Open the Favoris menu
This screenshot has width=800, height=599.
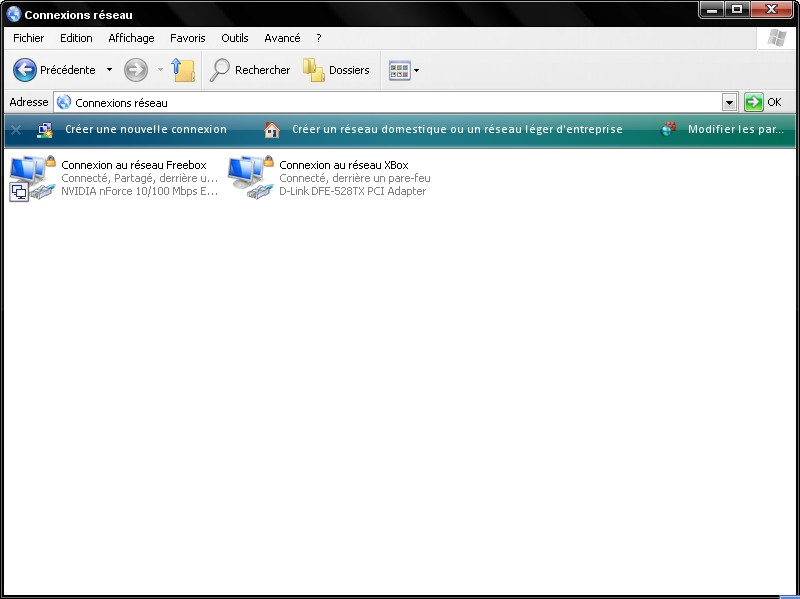(x=188, y=38)
